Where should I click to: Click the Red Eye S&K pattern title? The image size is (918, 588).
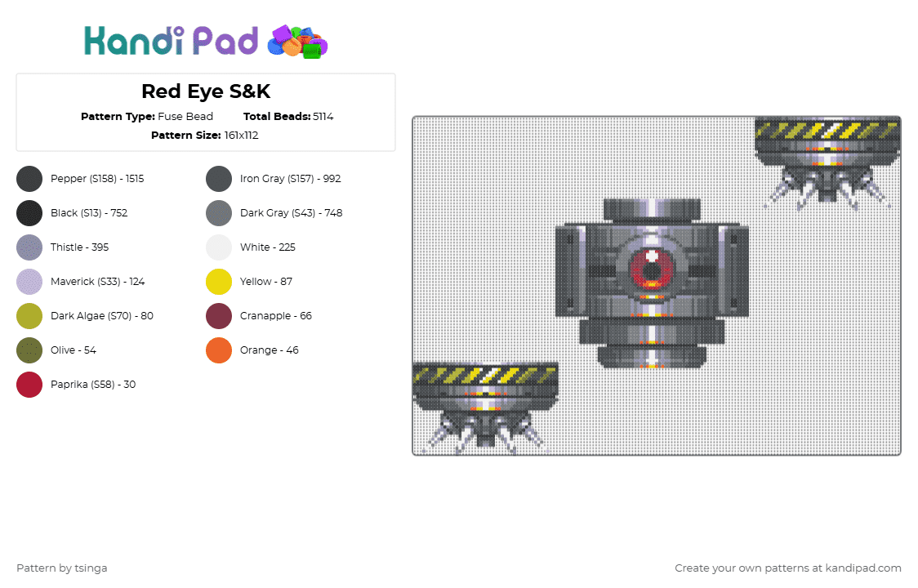pos(206,91)
